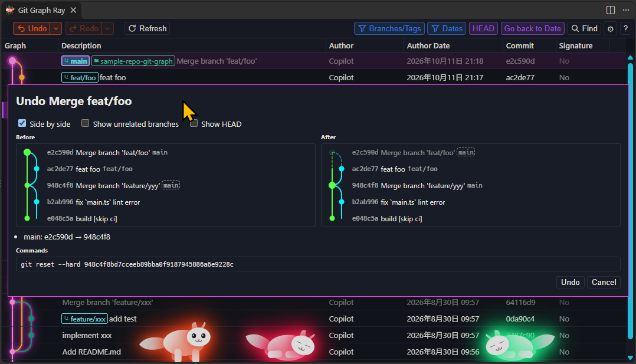Viewport: 636px width, 364px height.
Task: Open the Dates filter
Action: click(447, 28)
